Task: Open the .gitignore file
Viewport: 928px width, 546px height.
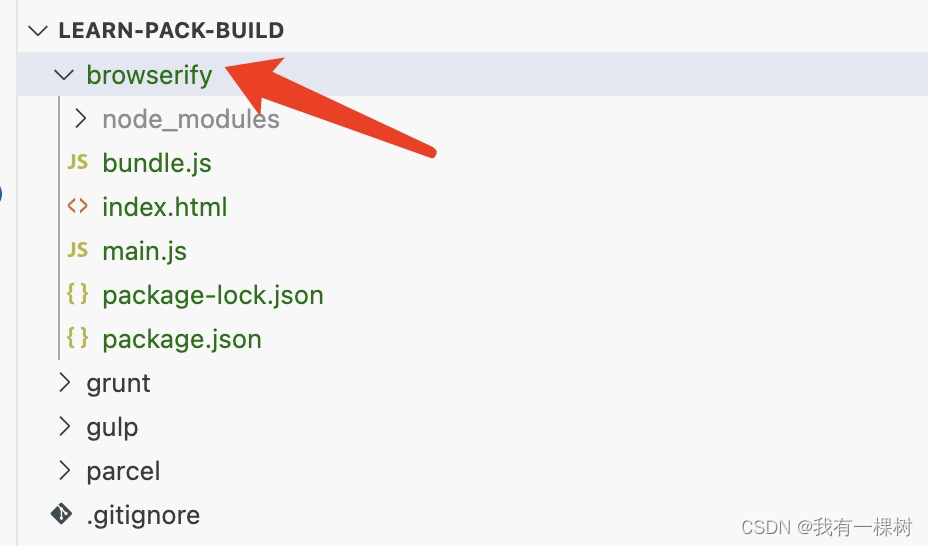Action: [143, 515]
